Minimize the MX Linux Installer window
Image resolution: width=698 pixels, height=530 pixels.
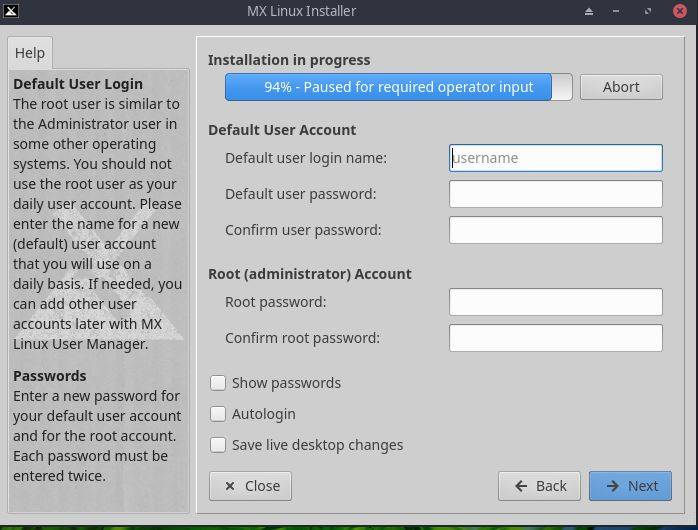616,11
